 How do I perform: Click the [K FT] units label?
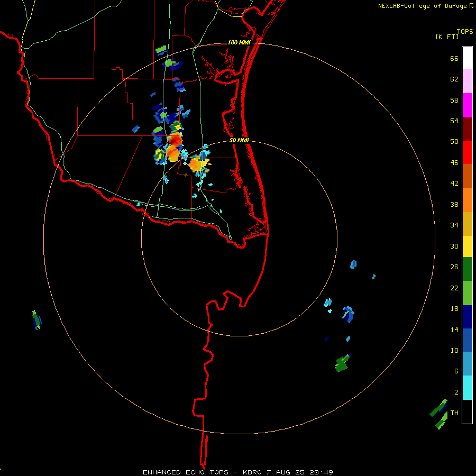pos(447,37)
